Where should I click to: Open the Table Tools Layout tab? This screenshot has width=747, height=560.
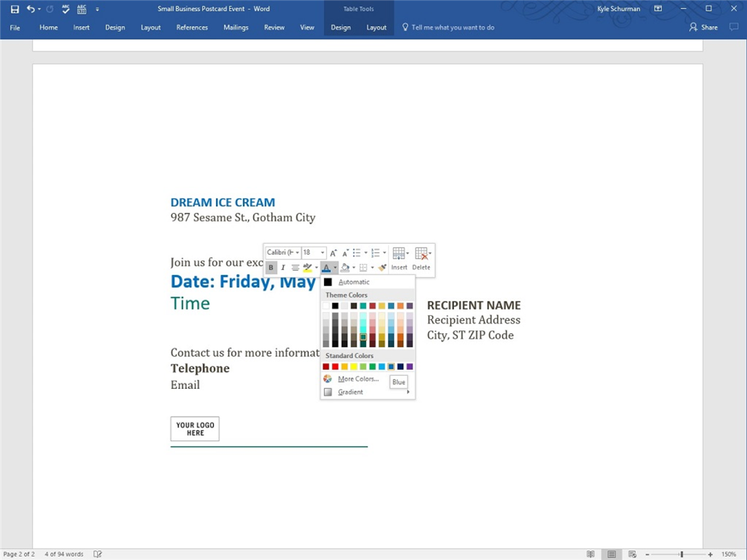tap(376, 27)
